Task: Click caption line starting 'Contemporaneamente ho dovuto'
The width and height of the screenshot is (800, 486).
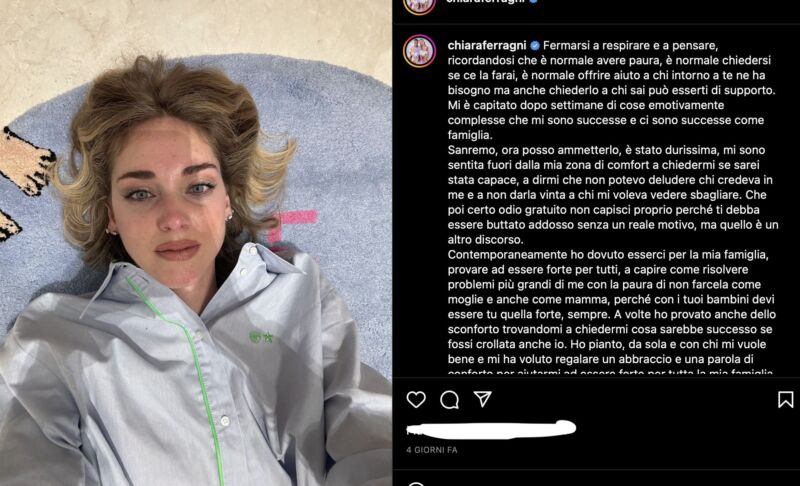Action: pyautogui.click(x=608, y=254)
